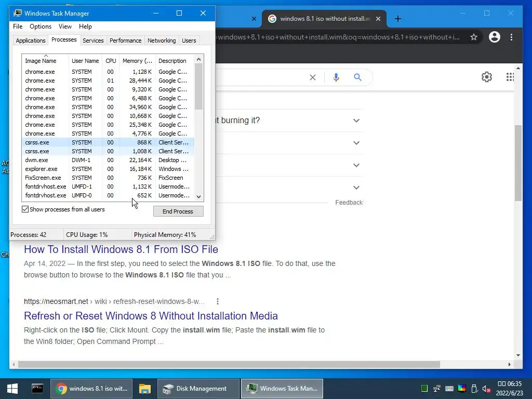Select the FixScreen.exe process row
This screenshot has height=399, width=532.
(108, 178)
